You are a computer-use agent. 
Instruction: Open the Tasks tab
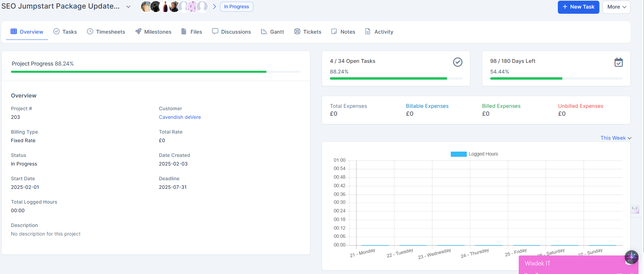[65, 32]
